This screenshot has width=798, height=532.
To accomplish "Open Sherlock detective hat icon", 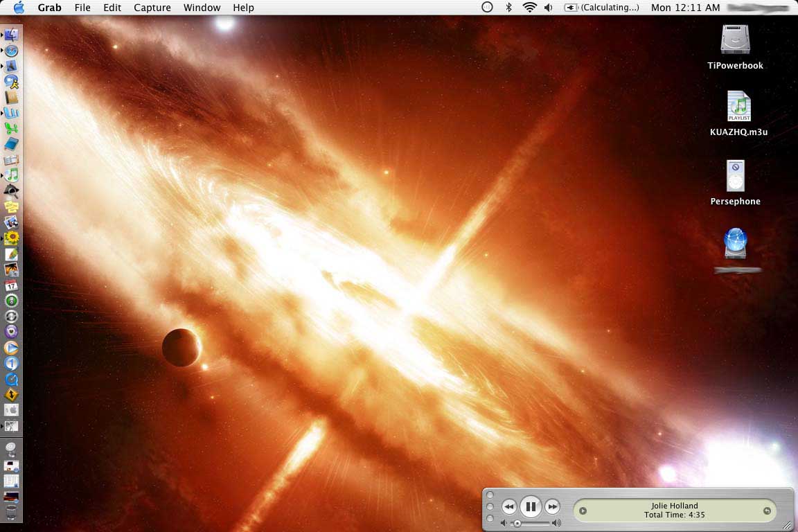I will pyautogui.click(x=11, y=191).
